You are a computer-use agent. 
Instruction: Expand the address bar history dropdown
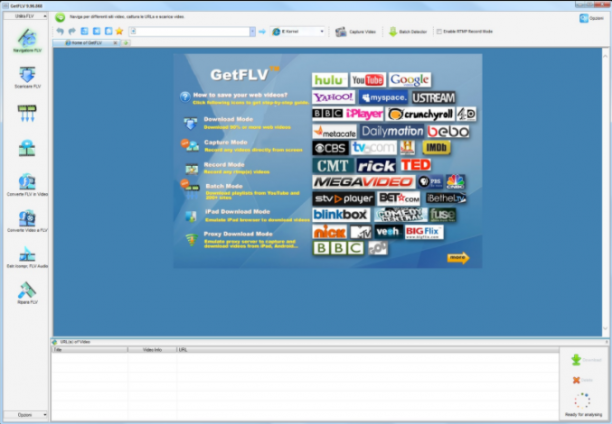(253, 32)
